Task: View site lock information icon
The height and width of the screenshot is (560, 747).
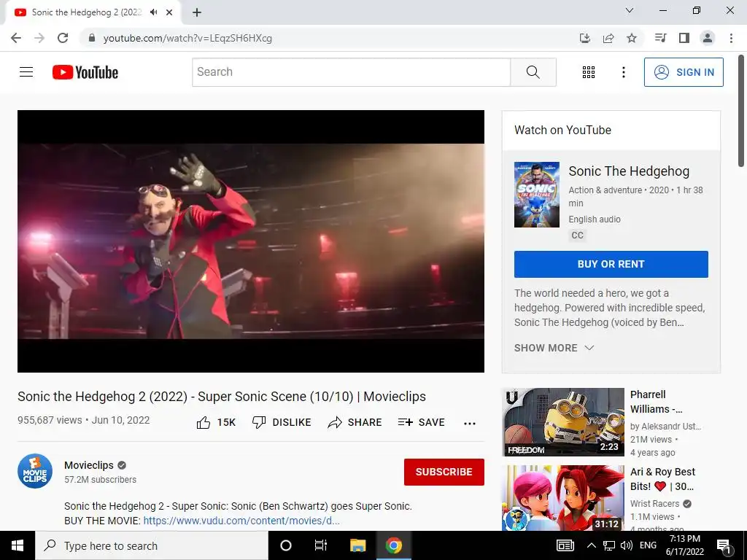Action: click(92, 38)
